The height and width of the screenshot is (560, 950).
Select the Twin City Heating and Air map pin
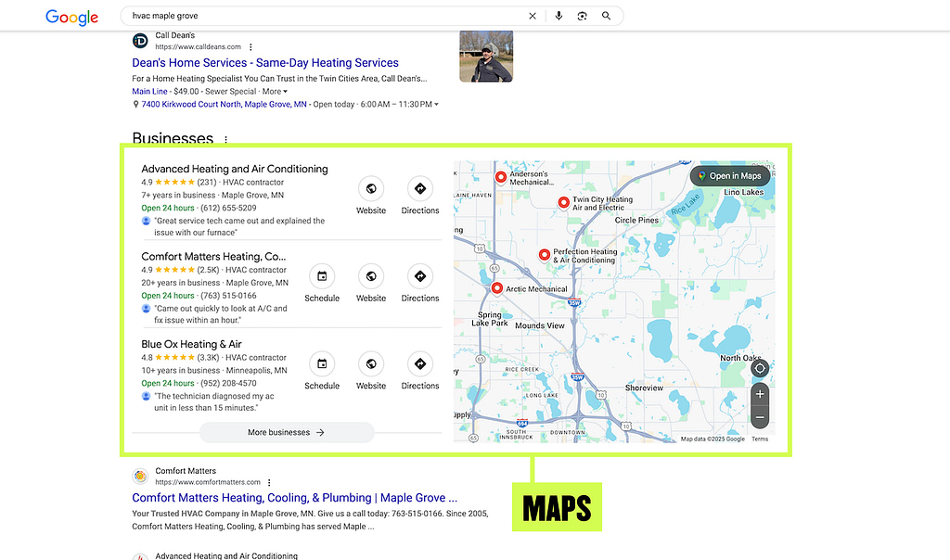pos(563,202)
